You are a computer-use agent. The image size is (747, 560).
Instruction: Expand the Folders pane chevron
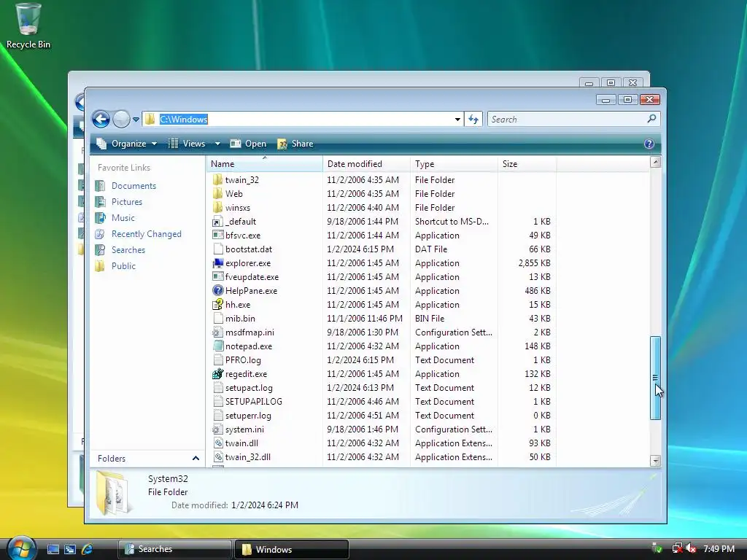pos(196,458)
